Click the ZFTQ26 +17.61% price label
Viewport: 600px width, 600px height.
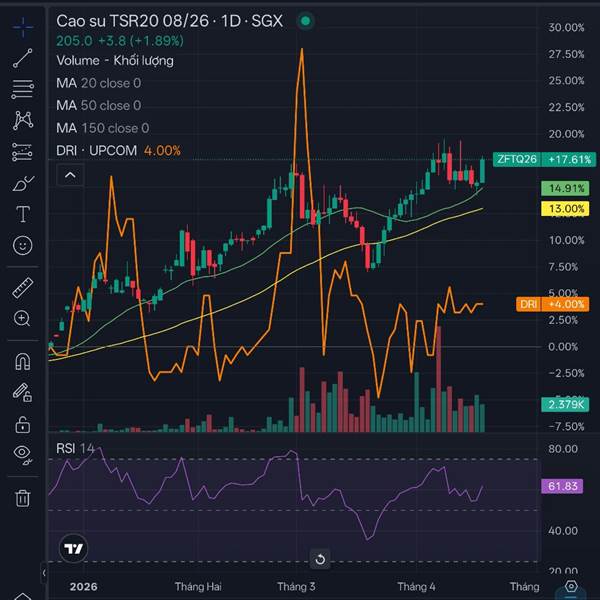coord(544,159)
